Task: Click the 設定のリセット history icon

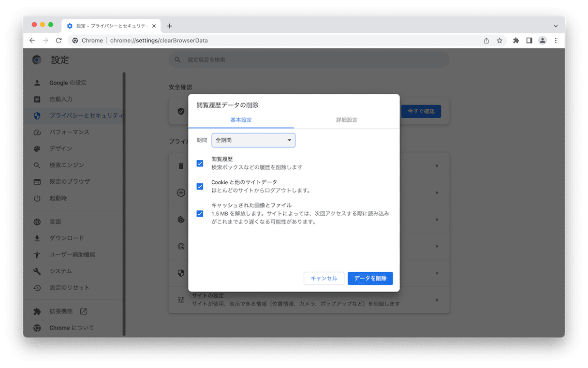Action: pos(37,288)
